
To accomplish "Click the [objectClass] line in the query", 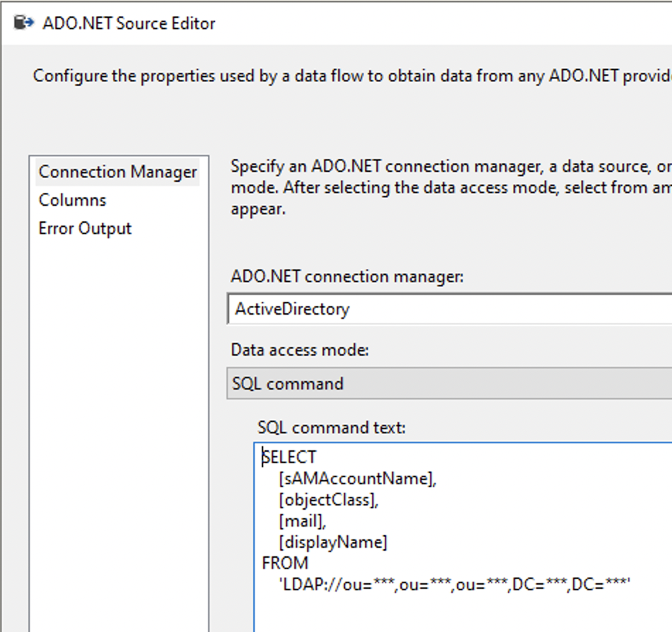I will [x=329, y=500].
